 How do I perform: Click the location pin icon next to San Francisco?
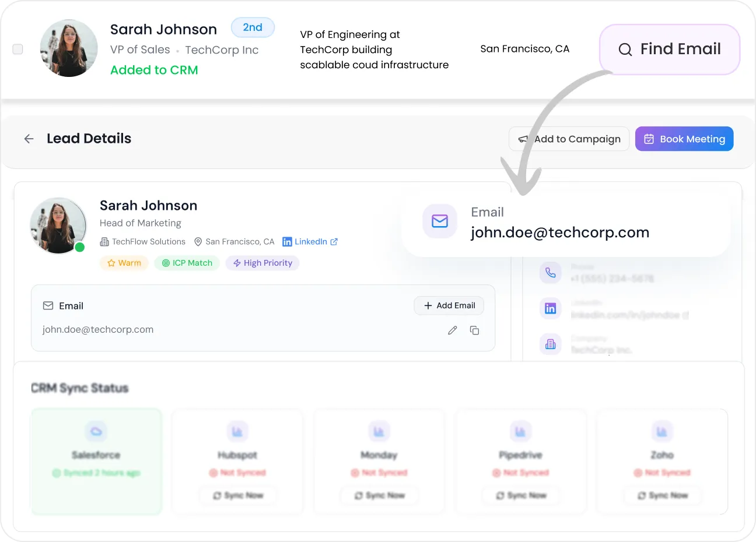pos(198,242)
